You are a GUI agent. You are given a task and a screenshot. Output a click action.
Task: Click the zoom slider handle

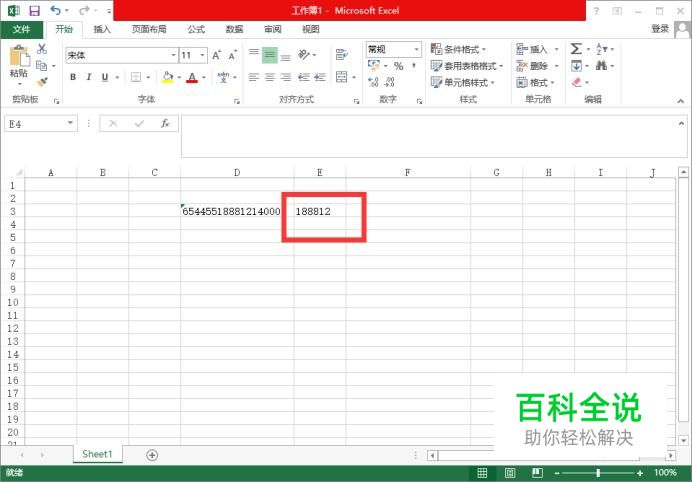(598, 473)
